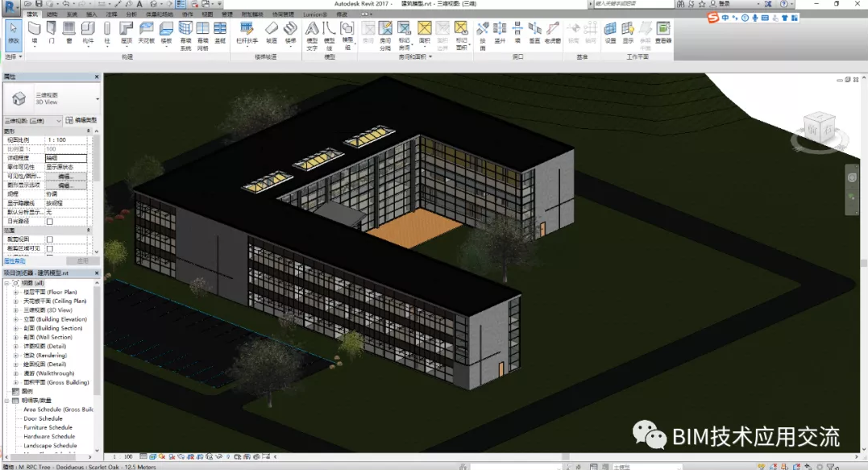Close the Properties (属性) panel
The height and width of the screenshot is (470, 868).
point(97,77)
